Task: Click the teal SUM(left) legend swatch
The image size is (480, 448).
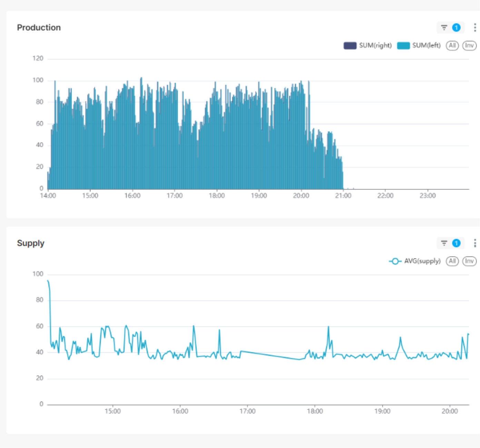Action: coord(403,46)
